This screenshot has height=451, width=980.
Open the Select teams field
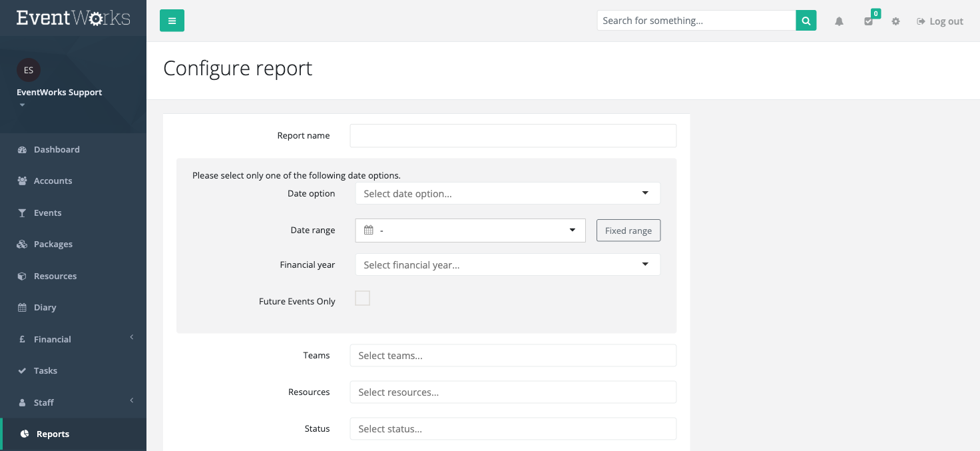pos(513,356)
